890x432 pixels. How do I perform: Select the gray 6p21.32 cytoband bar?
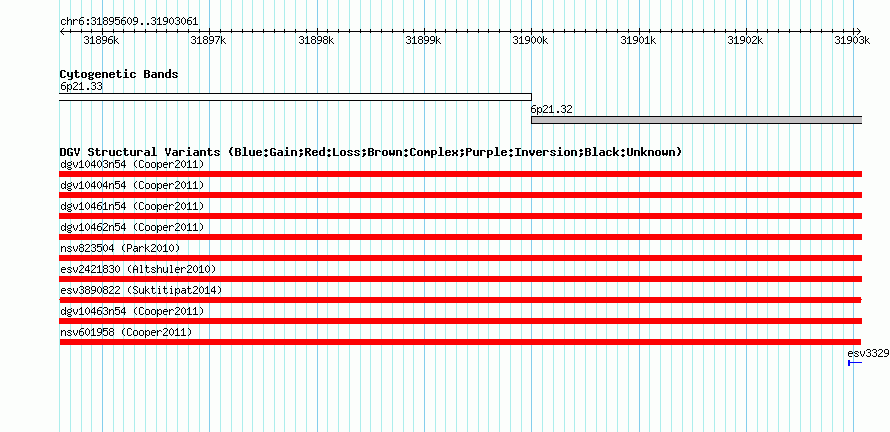click(x=696, y=120)
